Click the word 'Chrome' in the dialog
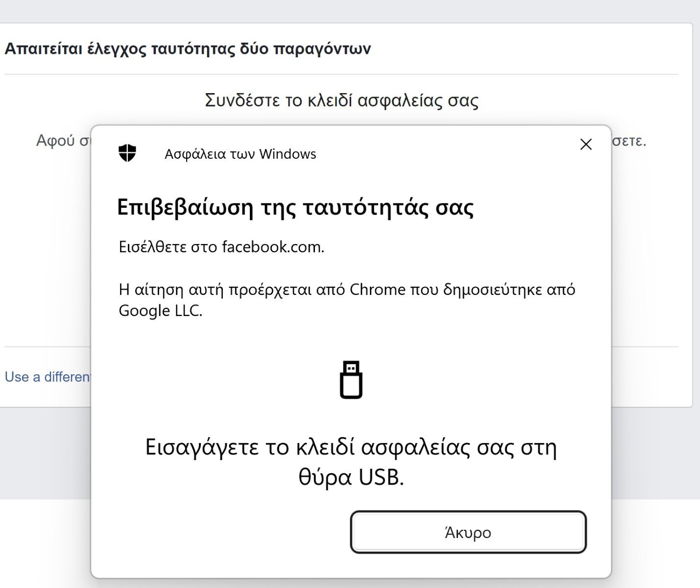 tap(378, 290)
